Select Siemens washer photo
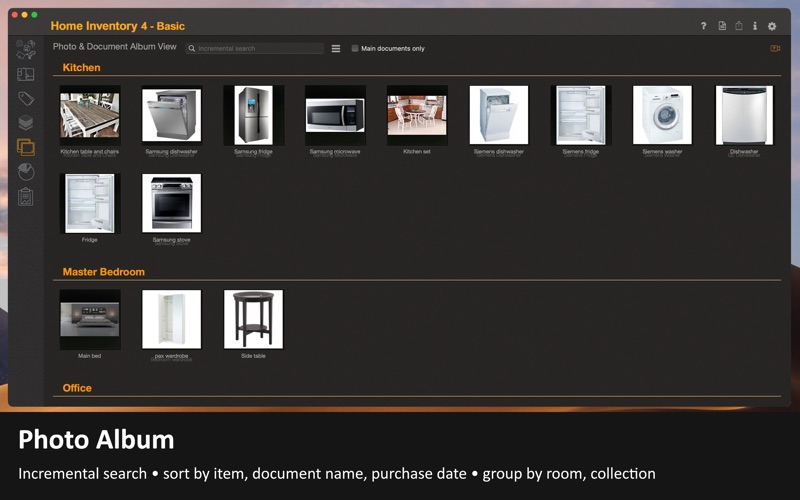This screenshot has width=800, height=500. pos(662,115)
